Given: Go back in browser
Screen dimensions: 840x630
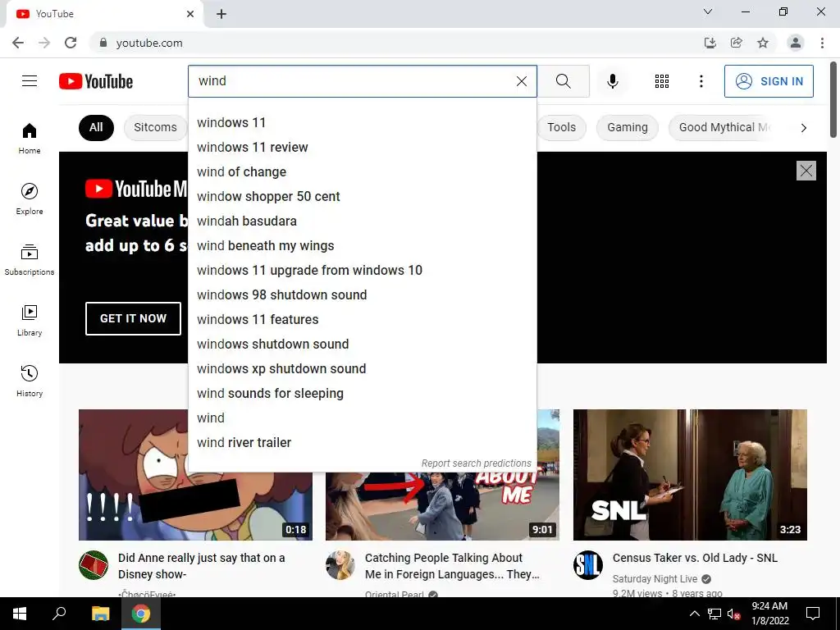Looking at the screenshot, I should [x=18, y=43].
